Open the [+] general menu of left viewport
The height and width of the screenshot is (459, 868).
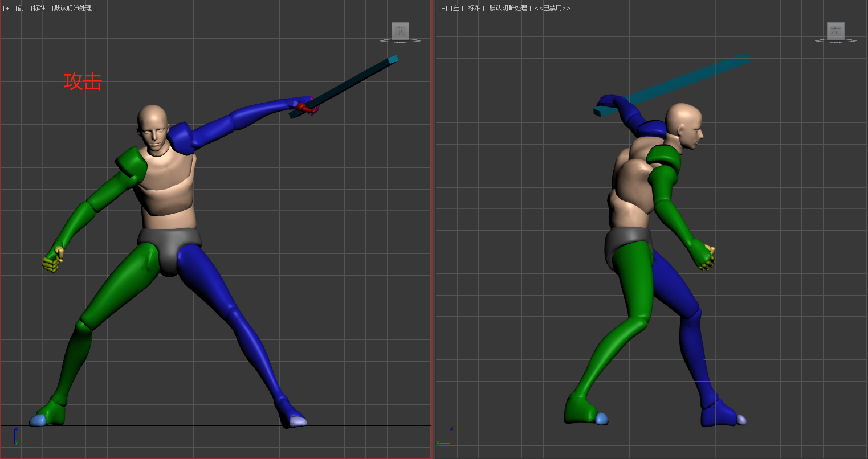pyautogui.click(x=443, y=8)
